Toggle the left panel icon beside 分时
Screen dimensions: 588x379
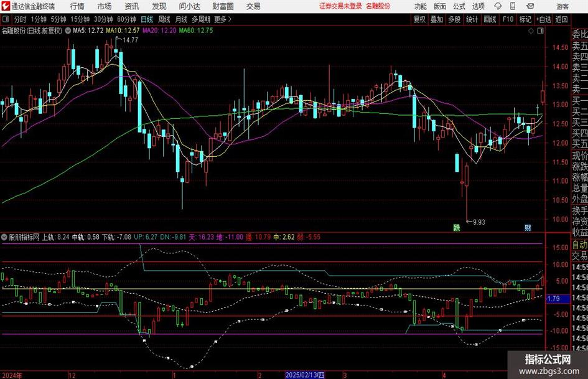(x=6, y=19)
